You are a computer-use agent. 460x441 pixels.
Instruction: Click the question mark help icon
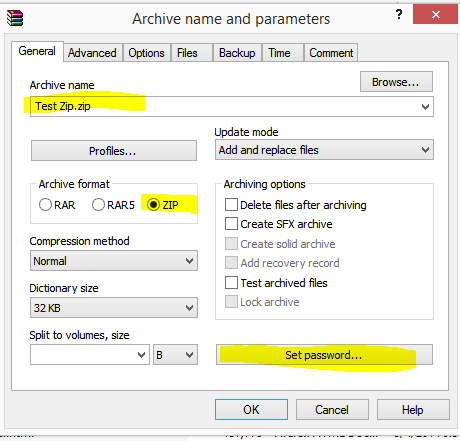[x=399, y=14]
